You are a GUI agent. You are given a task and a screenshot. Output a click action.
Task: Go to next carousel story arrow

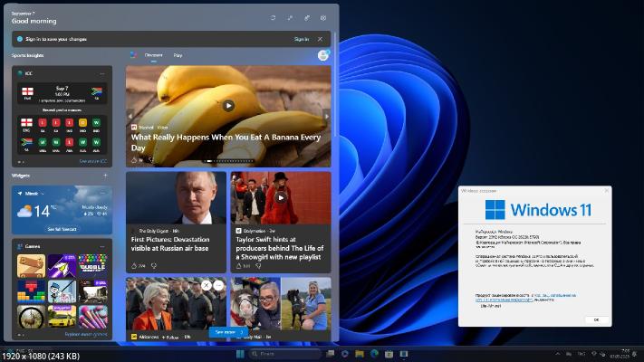(326, 116)
